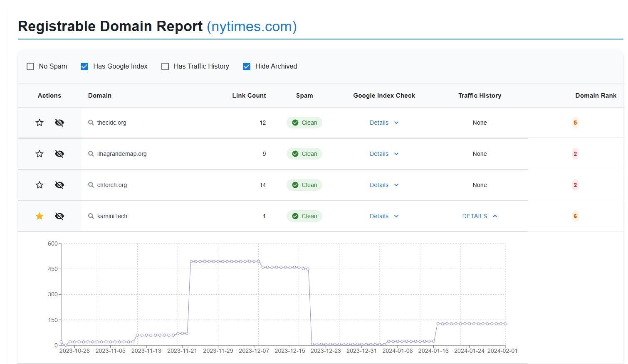Uncheck the Hide Archived option

click(247, 66)
